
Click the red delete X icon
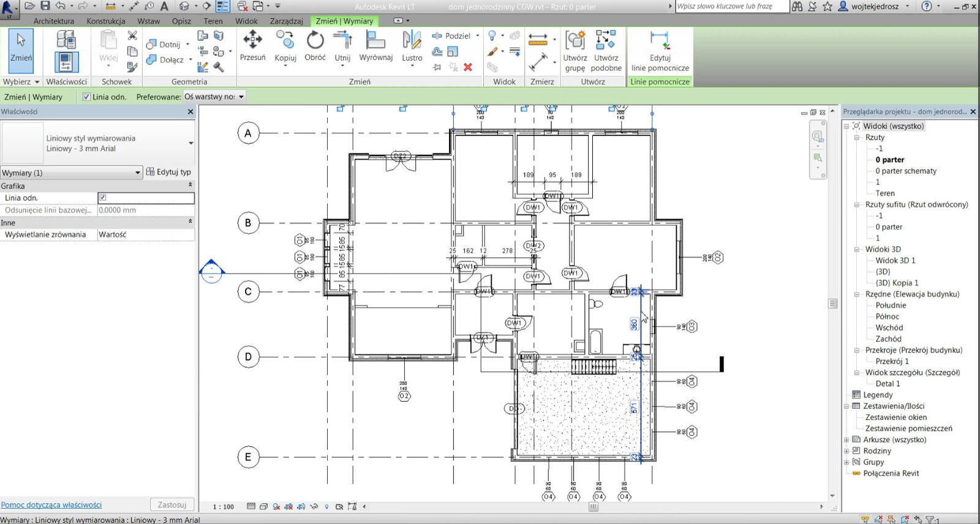pyautogui.click(x=468, y=67)
